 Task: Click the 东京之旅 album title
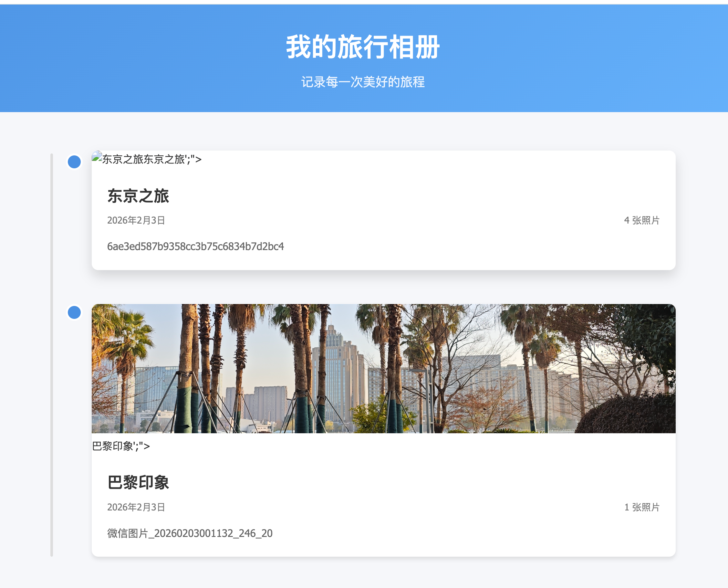click(138, 196)
